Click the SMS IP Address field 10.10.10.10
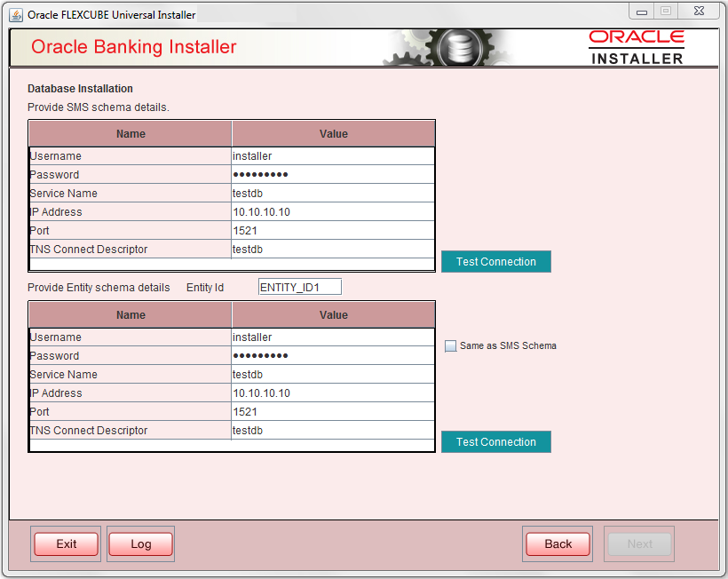This screenshot has width=728, height=579. pos(333,211)
